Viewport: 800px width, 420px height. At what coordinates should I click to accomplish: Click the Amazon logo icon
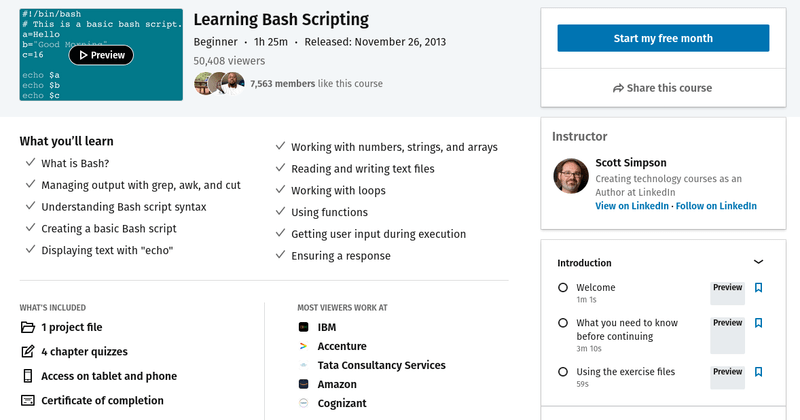click(303, 384)
